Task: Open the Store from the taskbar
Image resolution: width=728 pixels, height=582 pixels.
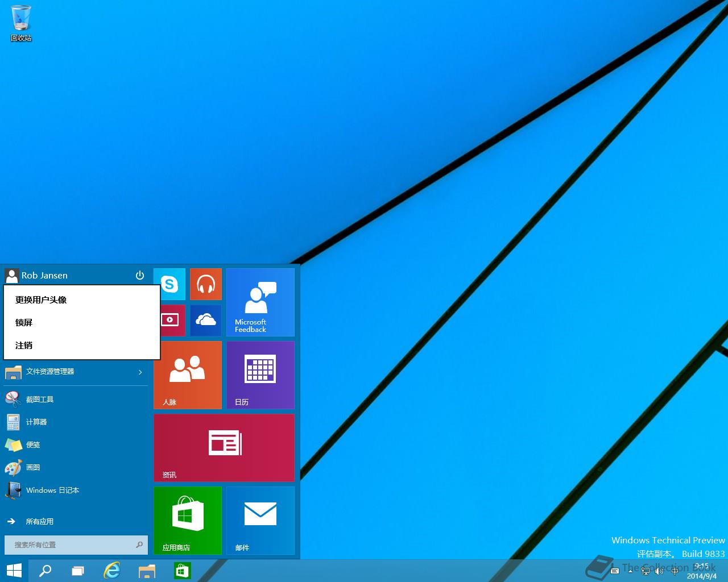Action: 182,571
